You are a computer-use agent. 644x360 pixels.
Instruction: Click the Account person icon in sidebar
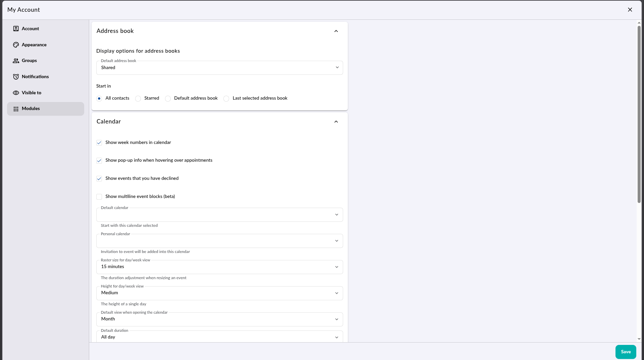point(16,29)
